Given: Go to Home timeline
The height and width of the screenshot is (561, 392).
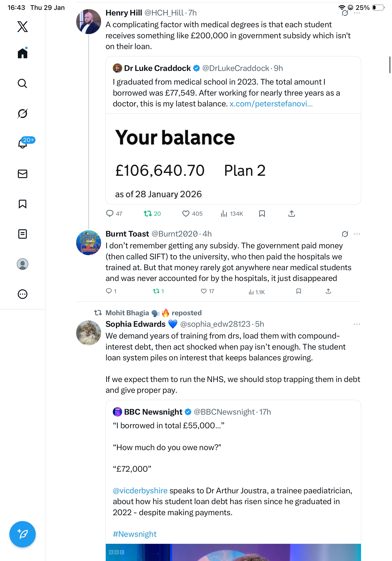Looking at the screenshot, I should 23,53.
